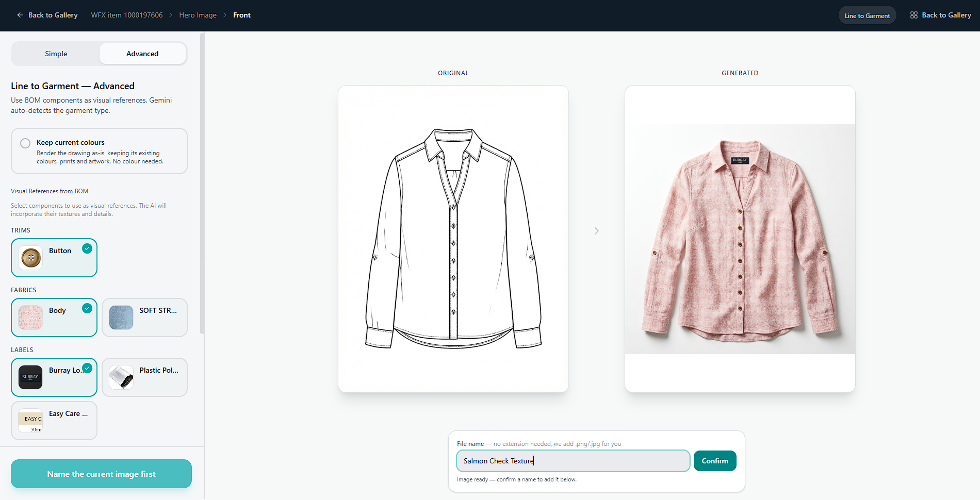
Task: Select the Plastic Poly bag label icon
Action: (121, 377)
